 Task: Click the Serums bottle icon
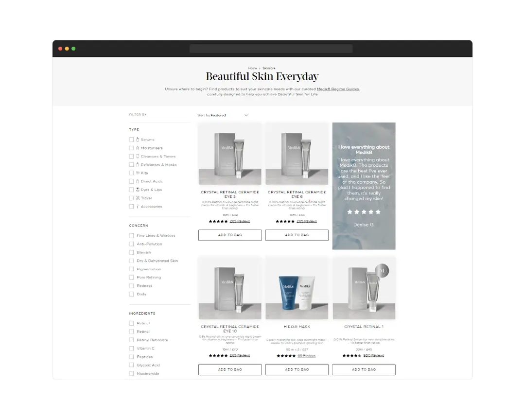[137, 140]
